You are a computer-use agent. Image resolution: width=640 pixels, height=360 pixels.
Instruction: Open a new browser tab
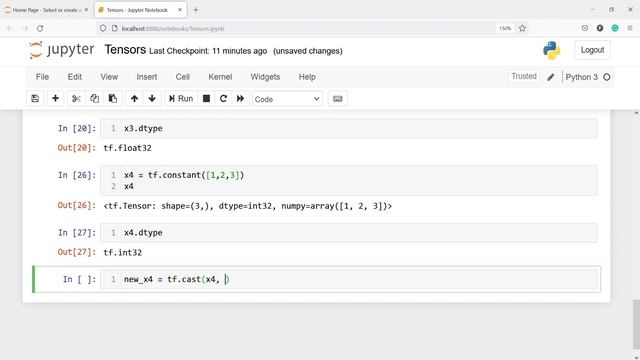196,10
